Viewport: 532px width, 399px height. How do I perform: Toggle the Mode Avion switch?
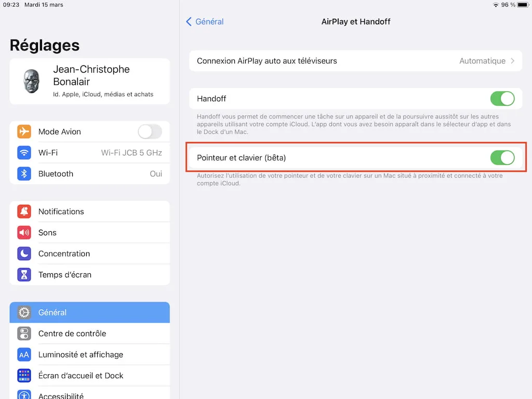(150, 131)
